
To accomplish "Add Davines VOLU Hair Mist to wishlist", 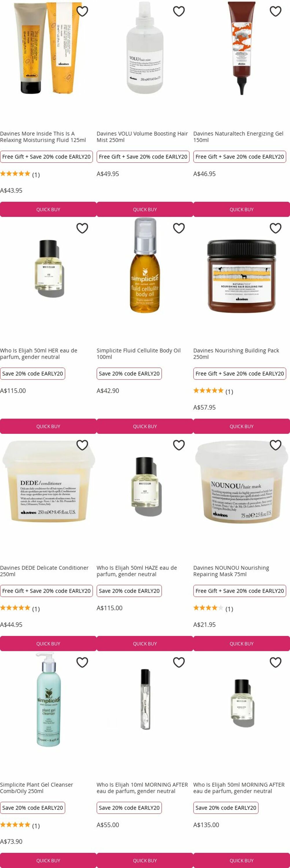I will [x=179, y=11].
